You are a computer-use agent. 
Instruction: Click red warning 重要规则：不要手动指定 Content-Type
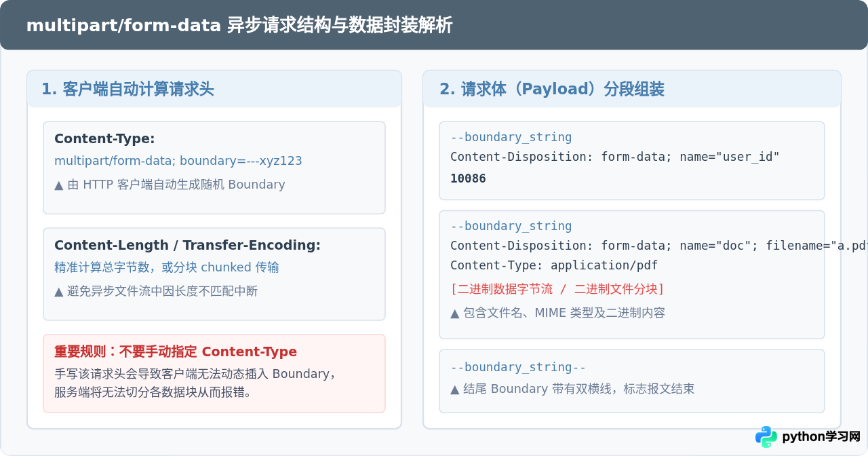[176, 352]
